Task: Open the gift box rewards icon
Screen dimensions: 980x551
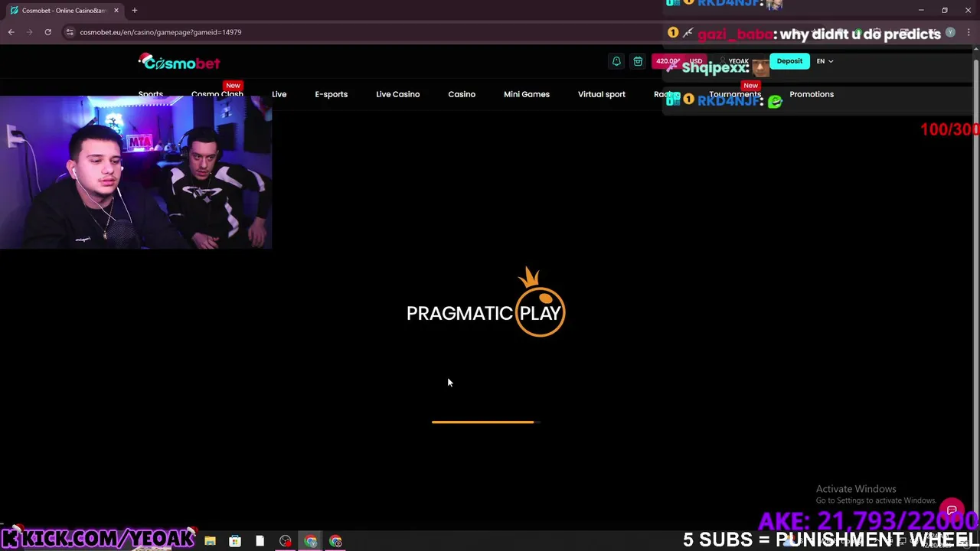Action: click(638, 61)
